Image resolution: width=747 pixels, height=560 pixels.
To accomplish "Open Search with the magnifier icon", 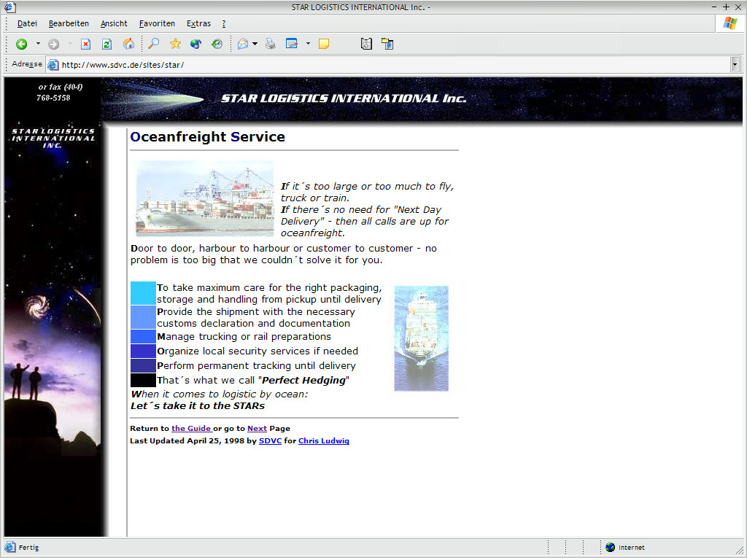I will 153,44.
